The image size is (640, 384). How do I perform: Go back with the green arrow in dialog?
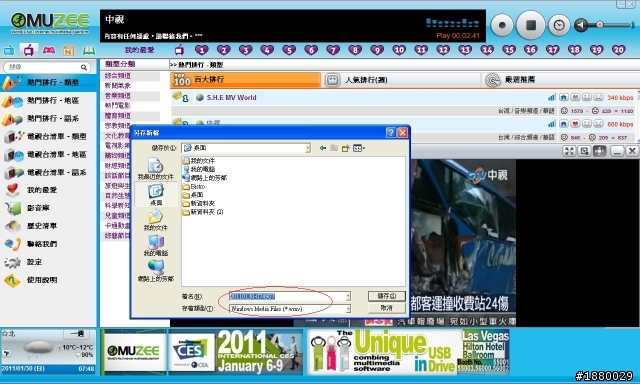pyautogui.click(x=323, y=148)
